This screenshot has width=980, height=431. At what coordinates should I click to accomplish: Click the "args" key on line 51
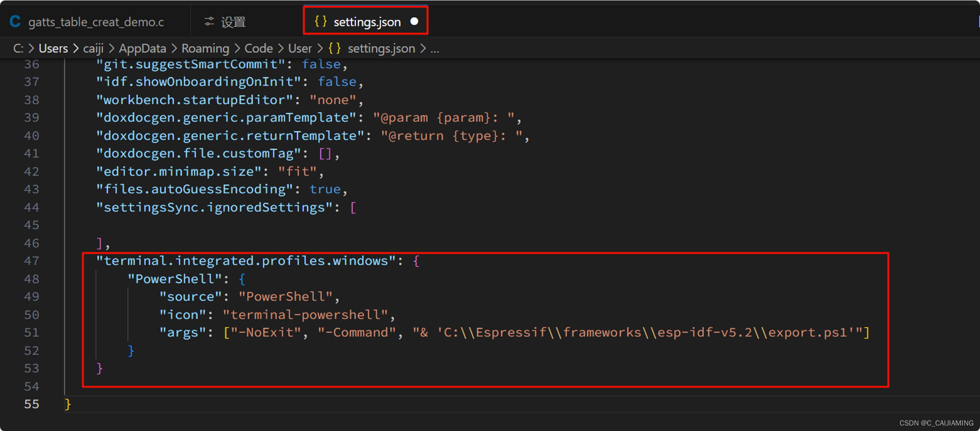point(182,333)
